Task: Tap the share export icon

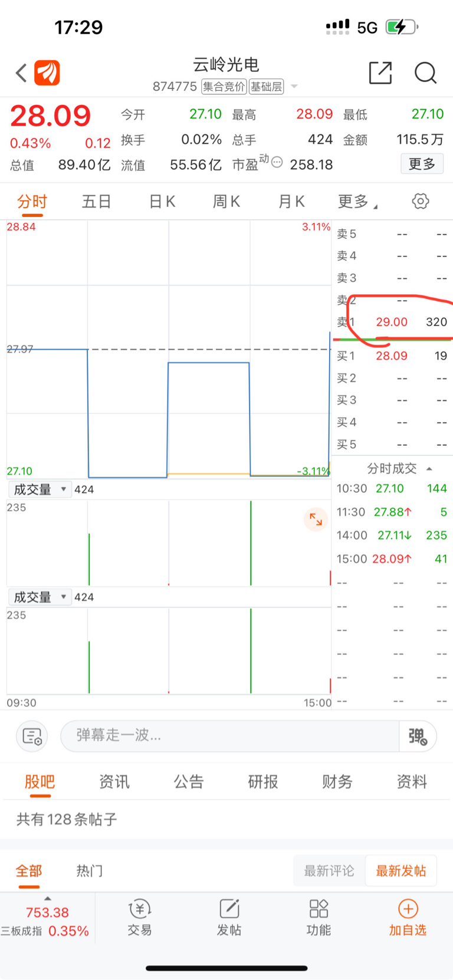Action: pos(380,73)
